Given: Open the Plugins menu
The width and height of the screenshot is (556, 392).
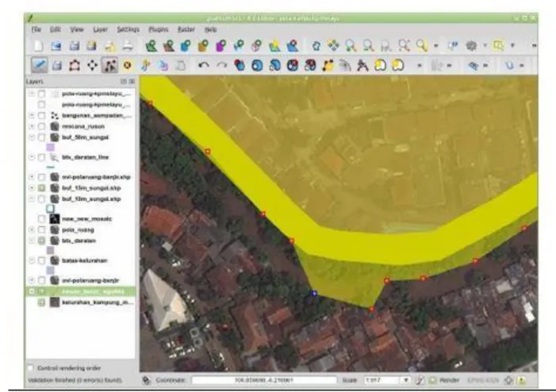Looking at the screenshot, I should pyautogui.click(x=158, y=29).
